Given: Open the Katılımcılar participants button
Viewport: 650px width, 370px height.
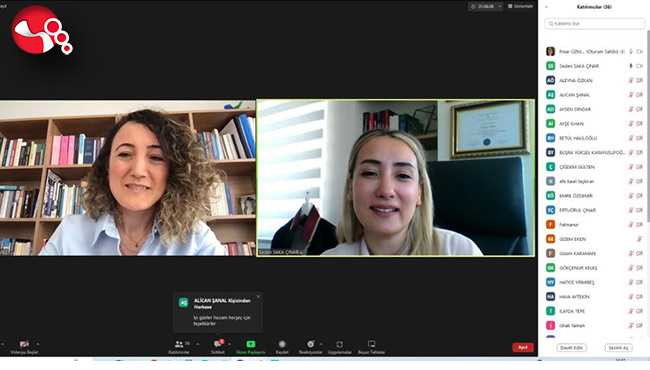Looking at the screenshot, I should (x=179, y=346).
